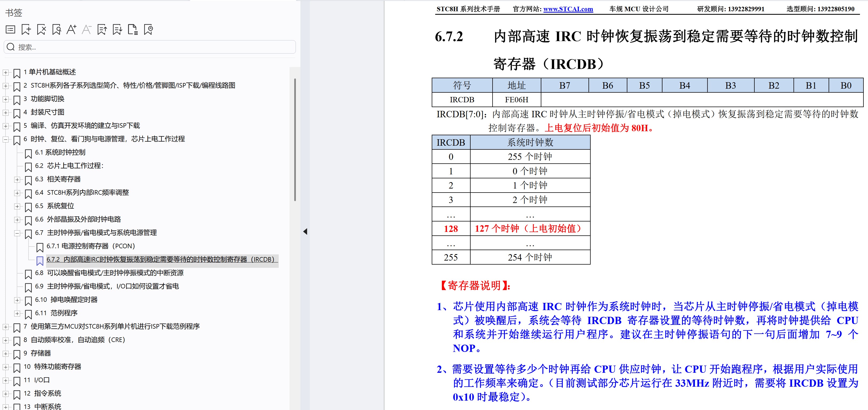The image size is (868, 410).
Task: Click the bookmark icon of 6.8 entry
Action: pos(28,274)
